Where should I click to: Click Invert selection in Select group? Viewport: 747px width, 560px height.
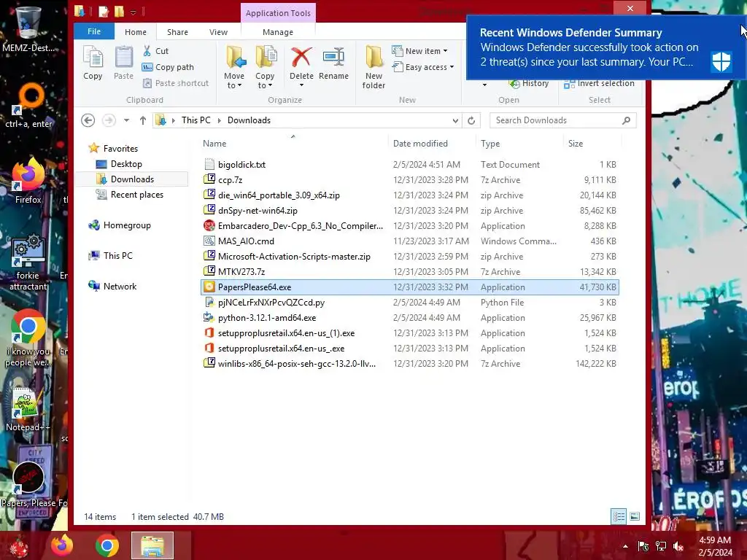600,83
